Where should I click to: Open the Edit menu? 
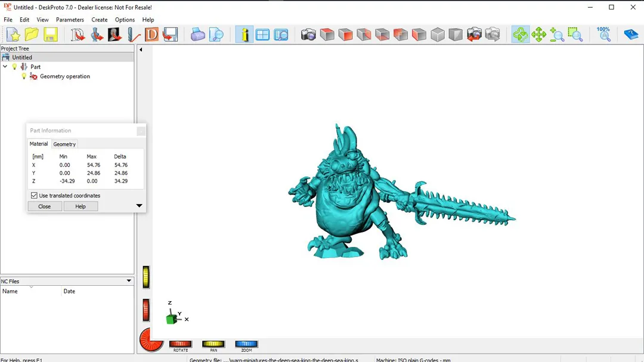coord(24,20)
